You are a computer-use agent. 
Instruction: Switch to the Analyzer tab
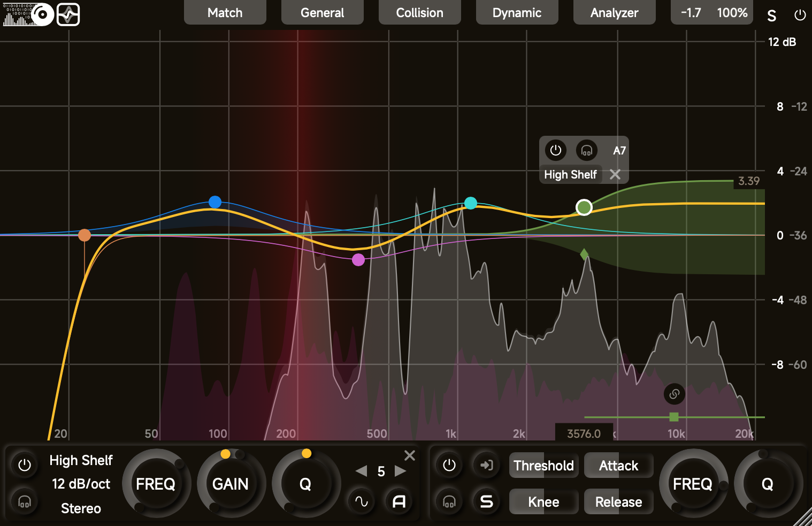(x=615, y=12)
